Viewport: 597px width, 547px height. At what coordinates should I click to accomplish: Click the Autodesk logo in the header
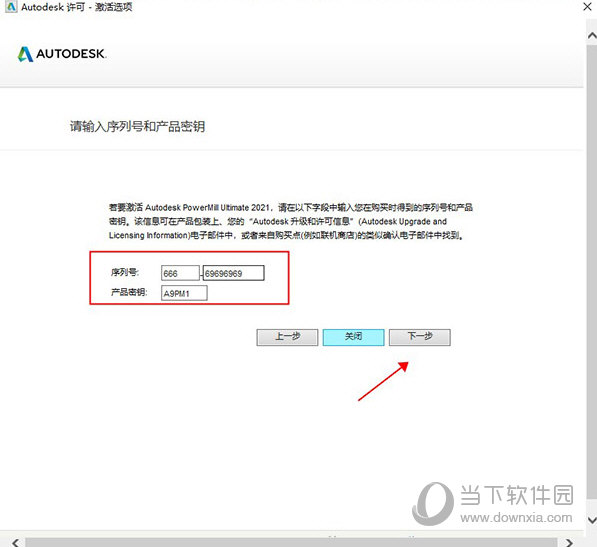[62, 54]
